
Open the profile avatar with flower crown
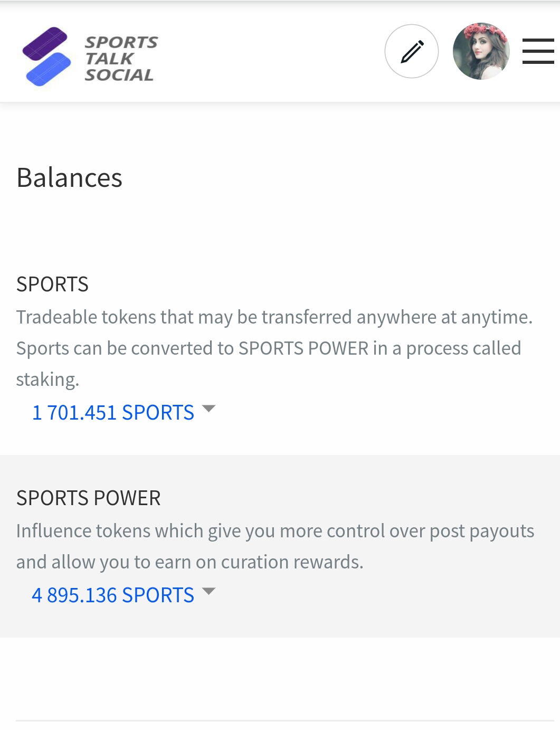coord(481,51)
